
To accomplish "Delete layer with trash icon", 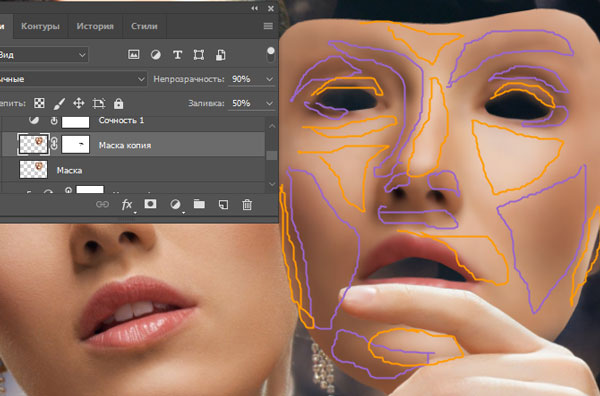I will [x=247, y=205].
